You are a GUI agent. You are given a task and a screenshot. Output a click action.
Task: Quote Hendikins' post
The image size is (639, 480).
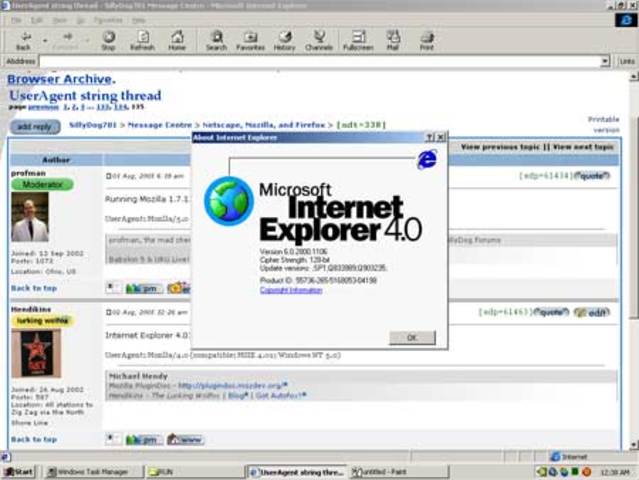(551, 312)
